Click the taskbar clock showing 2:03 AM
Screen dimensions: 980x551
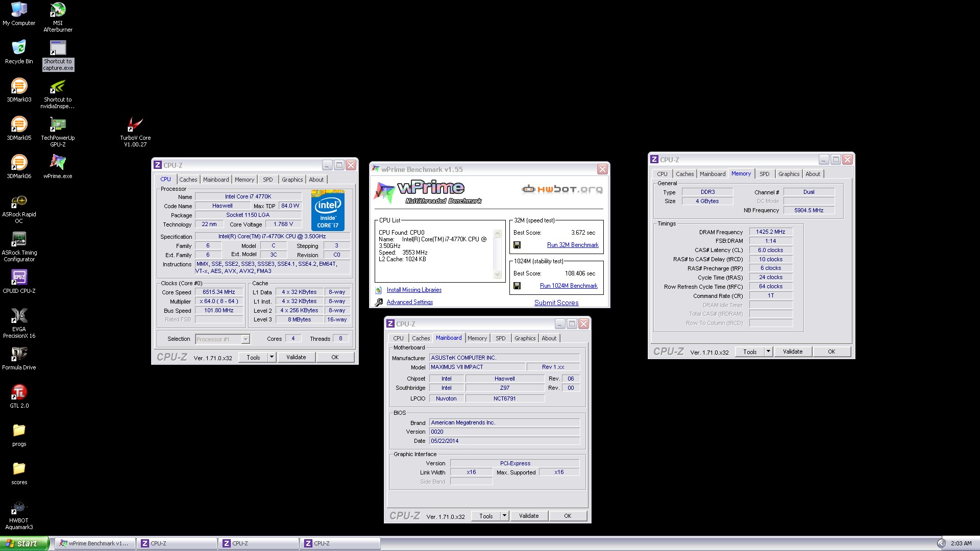point(961,543)
